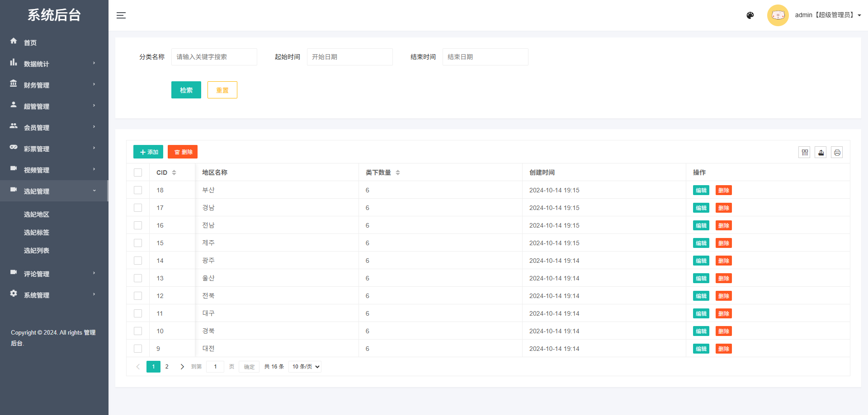Click the 添加 add button above the table

coord(148,152)
